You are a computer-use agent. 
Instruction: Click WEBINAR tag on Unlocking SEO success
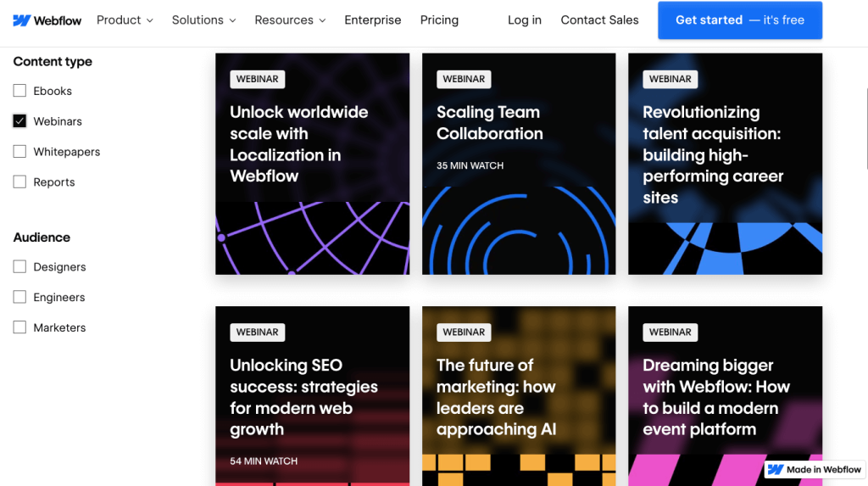pyautogui.click(x=258, y=332)
